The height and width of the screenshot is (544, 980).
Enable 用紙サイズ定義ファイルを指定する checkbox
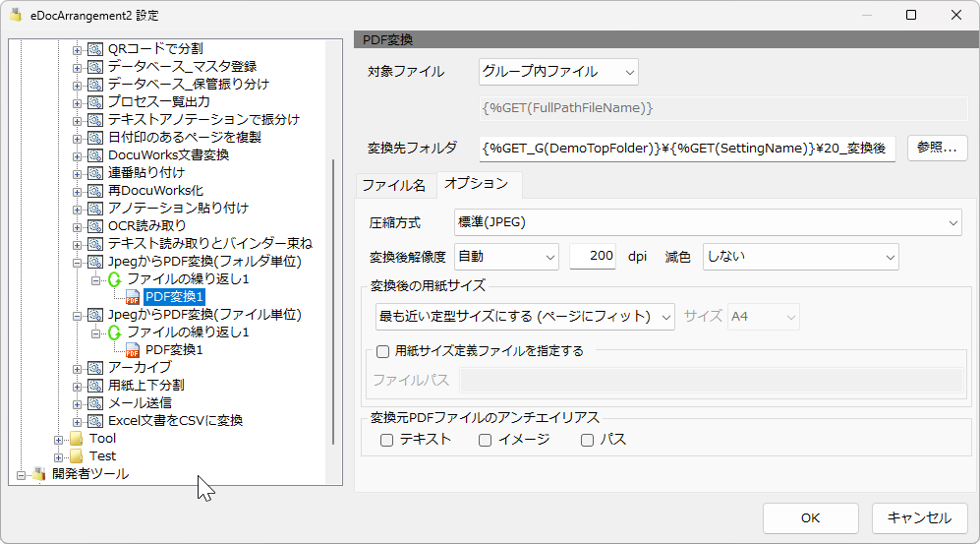pyautogui.click(x=383, y=351)
